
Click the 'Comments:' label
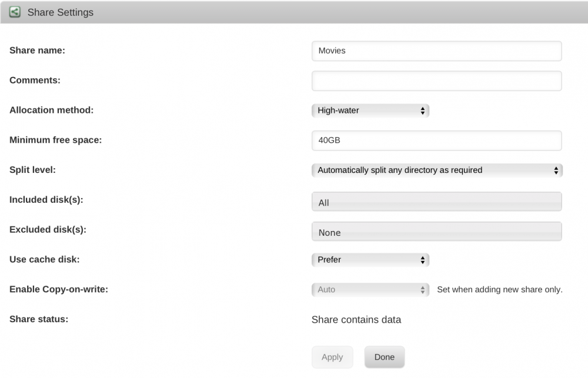35,81
